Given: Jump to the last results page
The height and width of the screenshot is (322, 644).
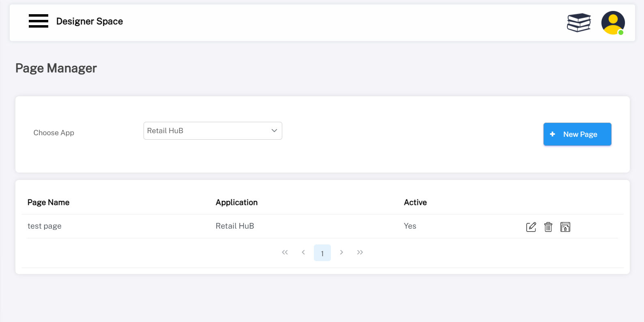Looking at the screenshot, I should pyautogui.click(x=360, y=253).
